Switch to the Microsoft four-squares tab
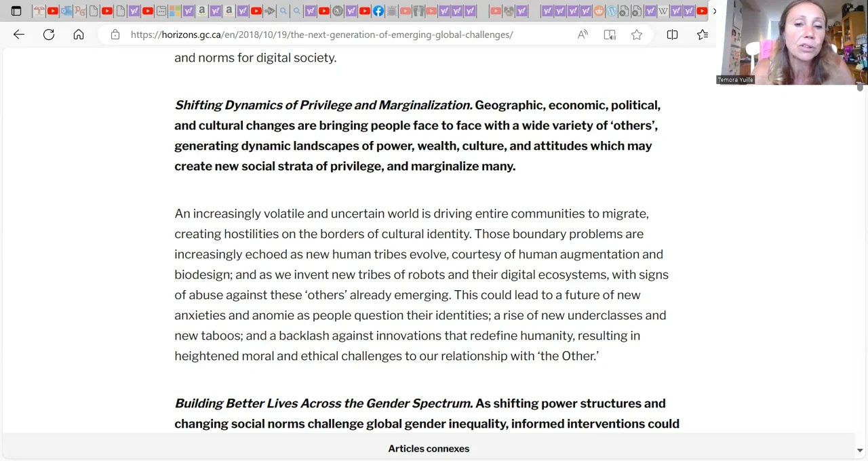Screen dimensions: 868x461 point(175,11)
